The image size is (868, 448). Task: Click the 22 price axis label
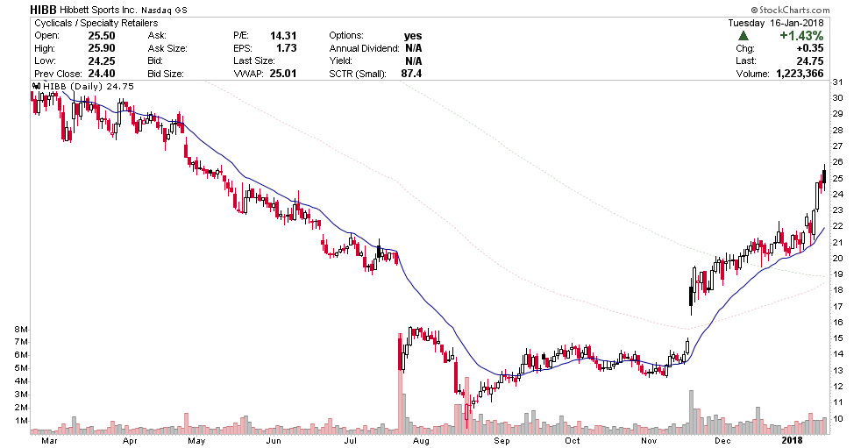837,226
